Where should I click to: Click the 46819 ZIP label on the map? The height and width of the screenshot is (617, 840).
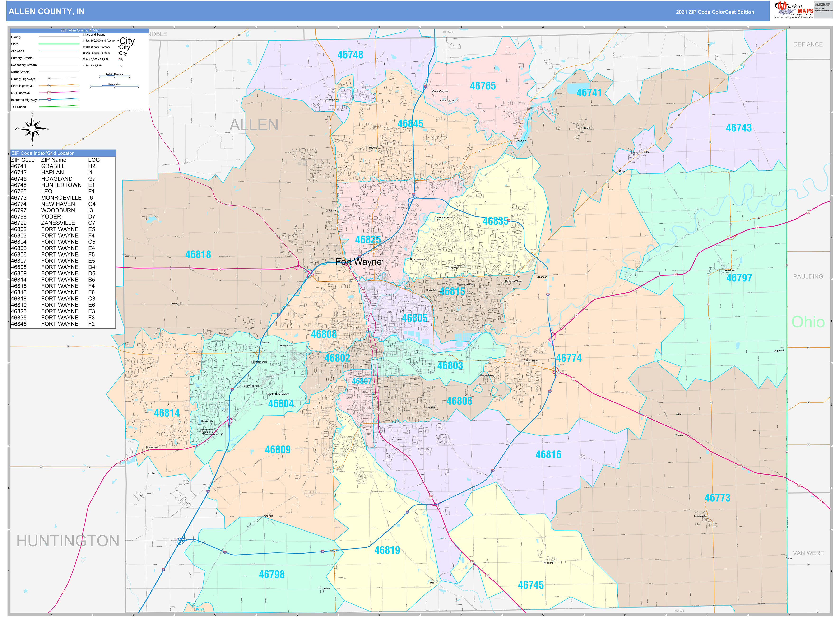[x=387, y=551]
